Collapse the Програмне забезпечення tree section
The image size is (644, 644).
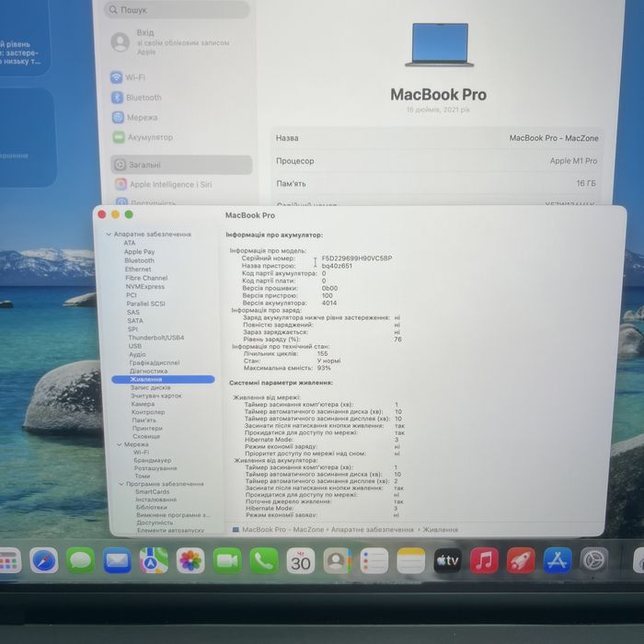click(x=121, y=484)
